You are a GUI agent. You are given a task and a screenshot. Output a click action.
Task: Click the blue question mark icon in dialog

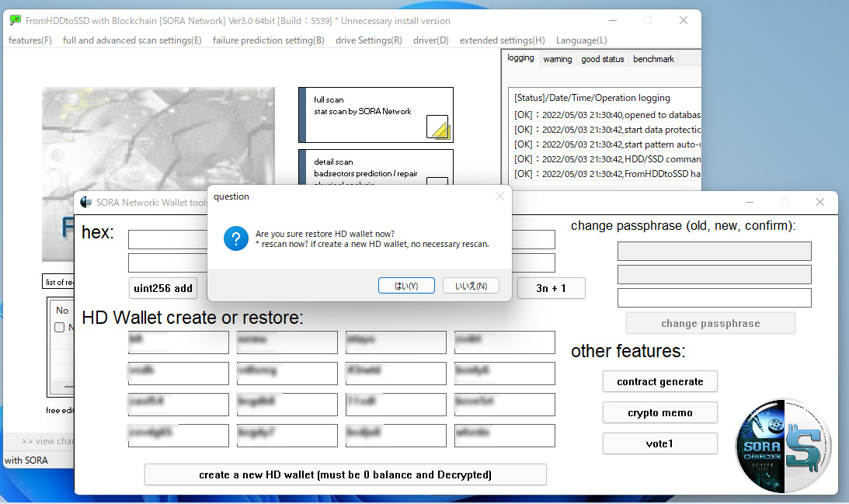pos(236,238)
